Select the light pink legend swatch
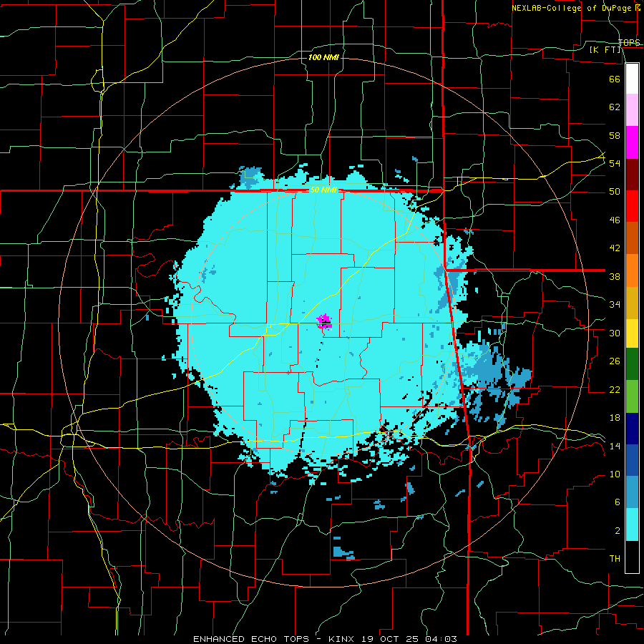 click(x=632, y=109)
